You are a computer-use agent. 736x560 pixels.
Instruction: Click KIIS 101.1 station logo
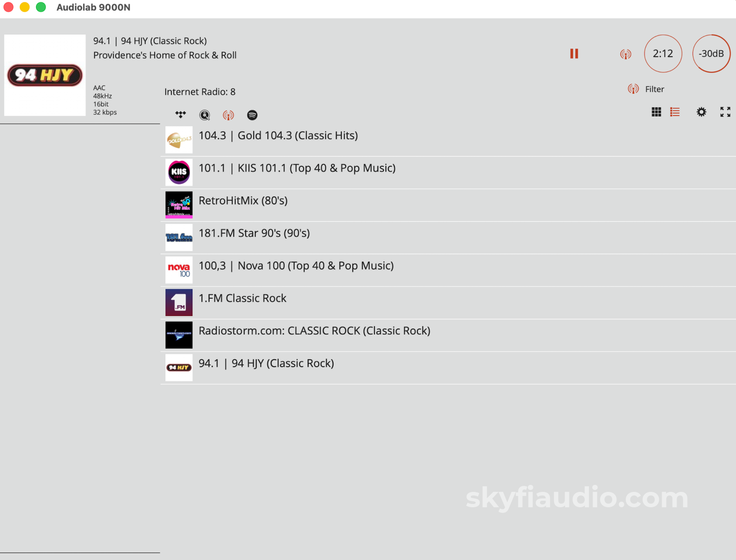(179, 173)
